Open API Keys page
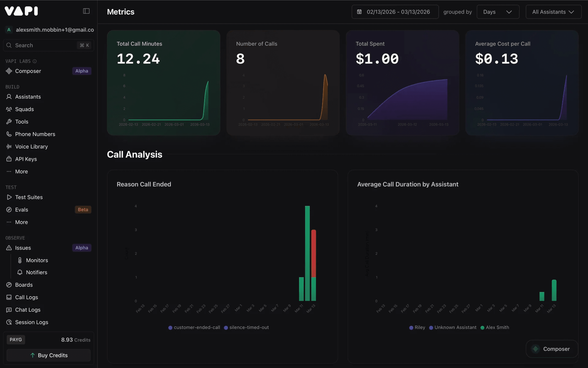Image resolution: width=588 pixels, height=368 pixels. pyautogui.click(x=26, y=159)
